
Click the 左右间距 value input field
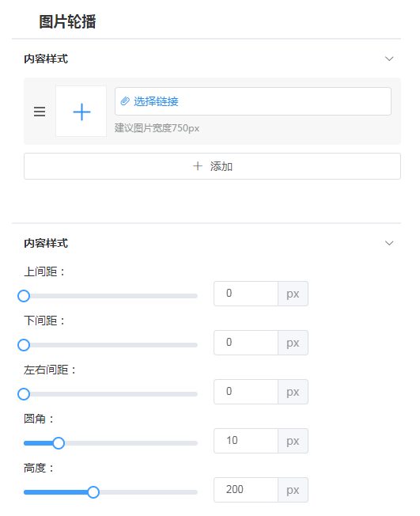pos(246,392)
